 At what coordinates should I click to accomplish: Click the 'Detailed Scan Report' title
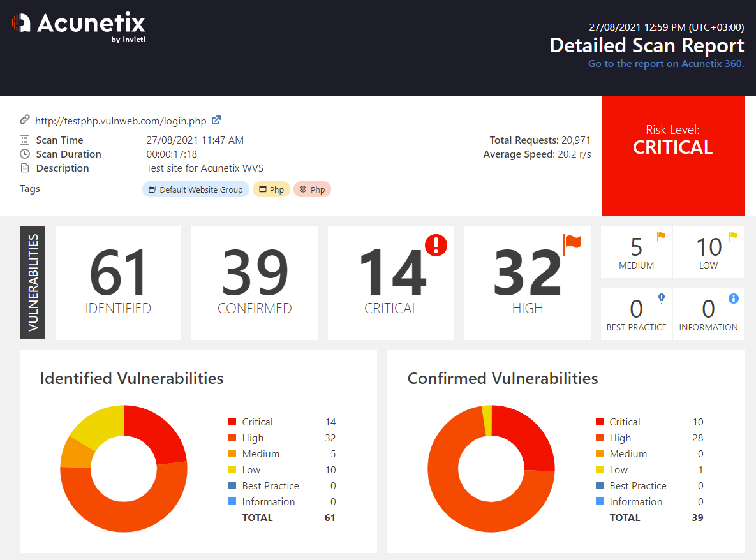point(646,45)
